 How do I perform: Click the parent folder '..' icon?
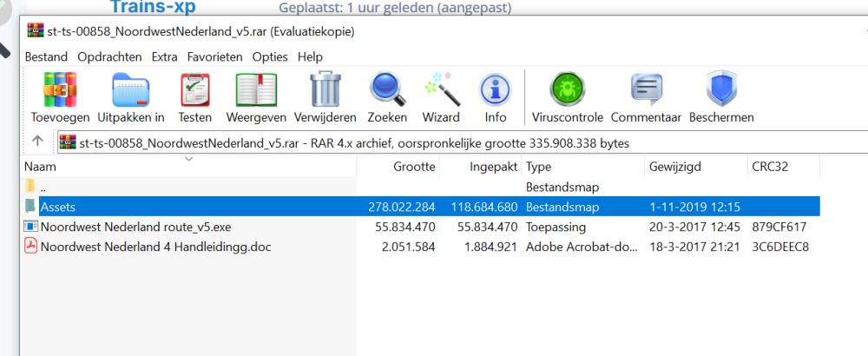click(x=30, y=187)
